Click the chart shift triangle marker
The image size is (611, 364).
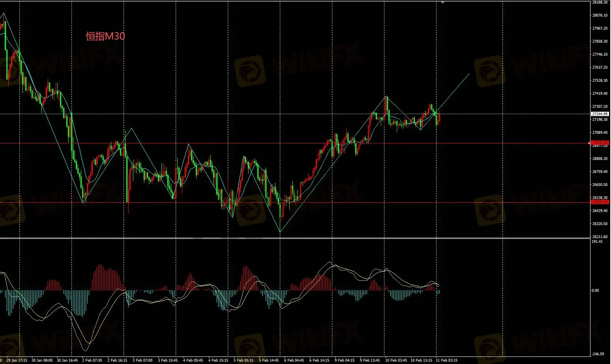pos(442,2)
